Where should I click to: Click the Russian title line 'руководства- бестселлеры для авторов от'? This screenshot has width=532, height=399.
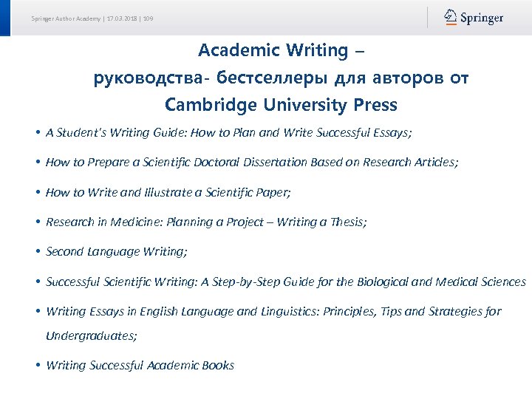281,78
